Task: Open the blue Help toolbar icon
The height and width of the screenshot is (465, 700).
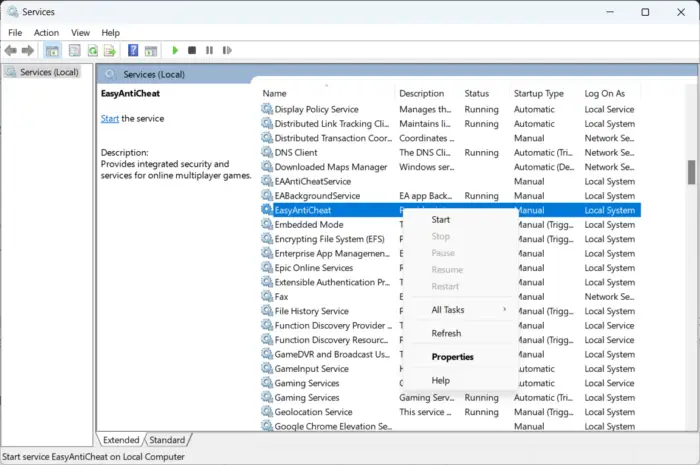Action: [x=133, y=50]
